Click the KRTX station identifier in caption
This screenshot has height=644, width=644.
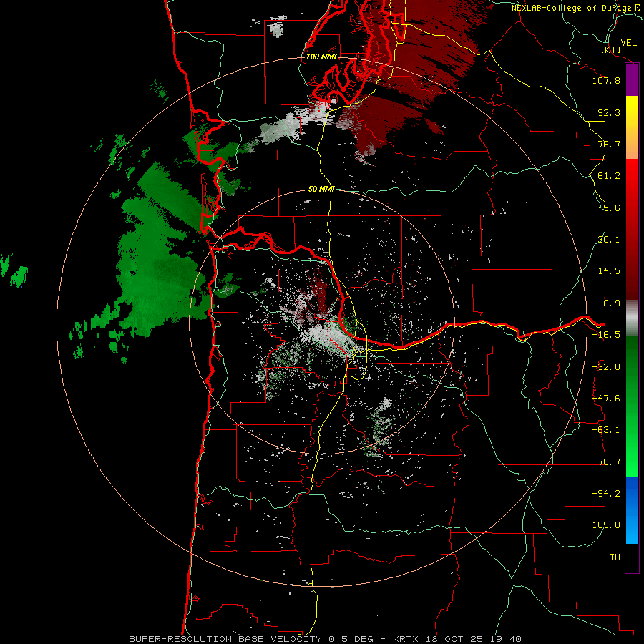pos(406,639)
